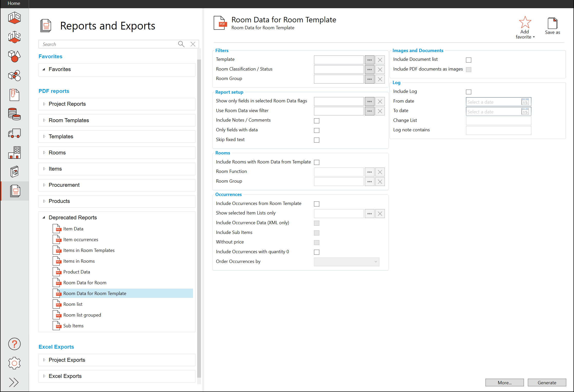Screen dimensions: 574x392
Task: Open the Help question mark icon
Action: 14,344
